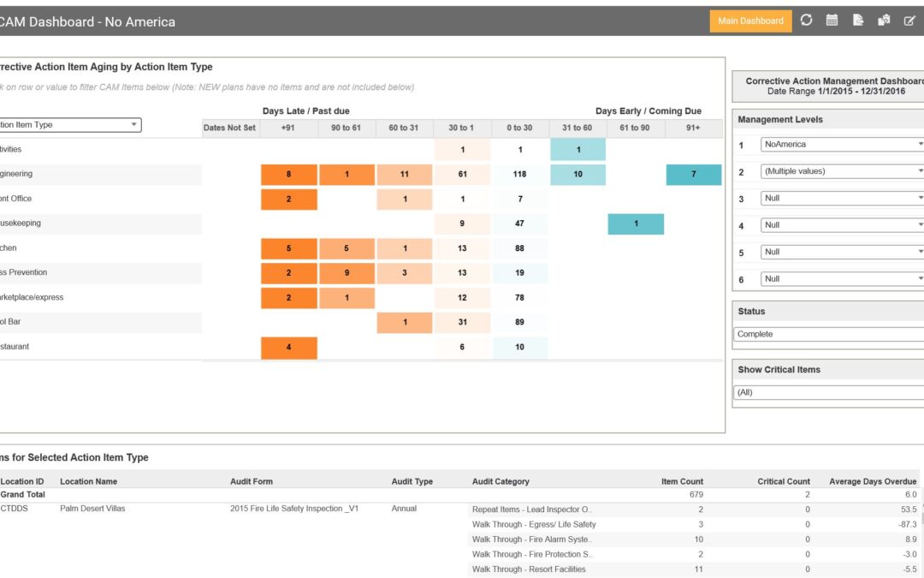924x578 pixels.
Task: Click Average Days Overdue column header
Action: coord(872,481)
